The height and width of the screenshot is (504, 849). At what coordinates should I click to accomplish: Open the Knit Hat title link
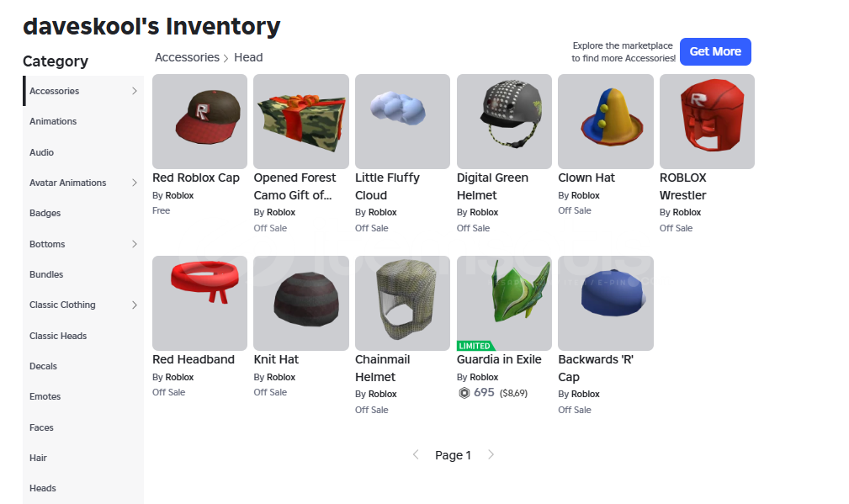(x=276, y=359)
